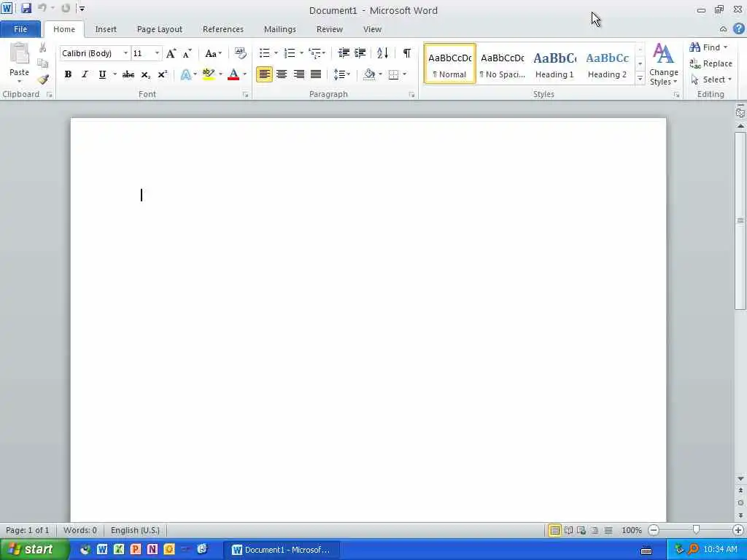747x560 pixels.
Task: Click Find in Editing group
Action: (708, 47)
